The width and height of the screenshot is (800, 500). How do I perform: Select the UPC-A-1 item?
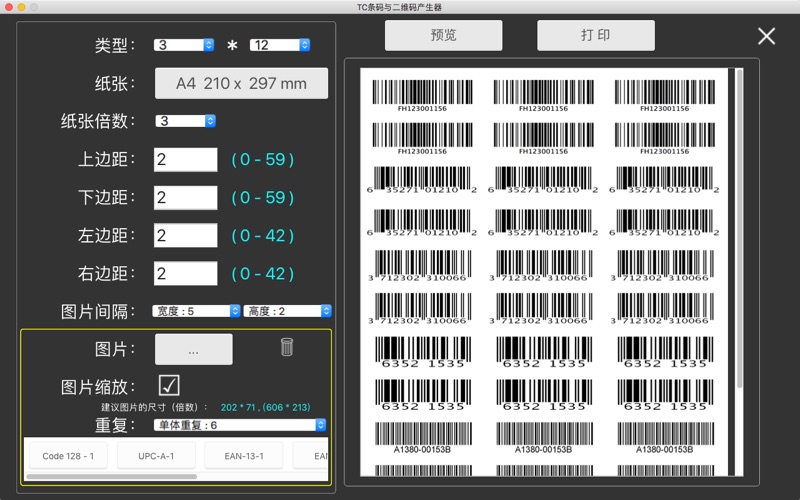click(156, 456)
